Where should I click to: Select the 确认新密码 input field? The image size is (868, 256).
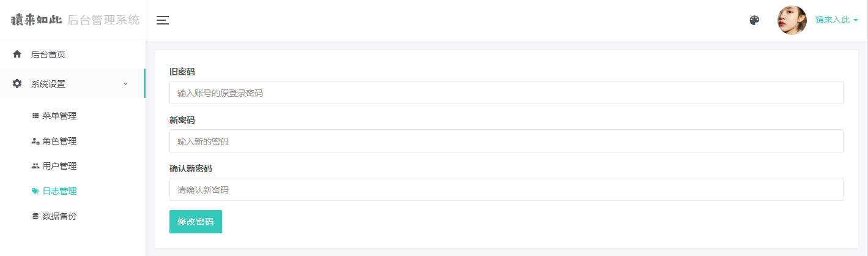(x=506, y=189)
